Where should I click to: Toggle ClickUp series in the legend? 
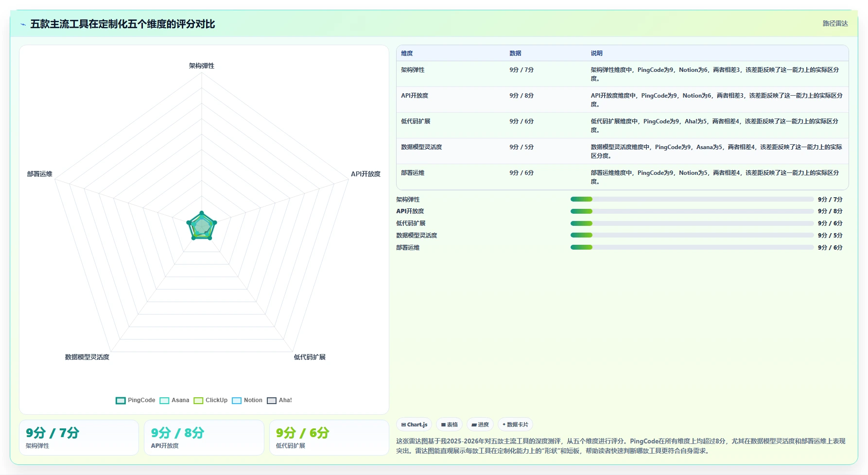point(210,400)
